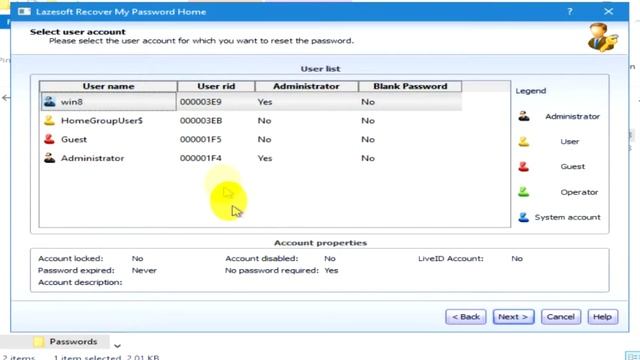Click user rid 000003EB
Image resolution: width=640 pixels, height=360 pixels.
tap(201, 120)
